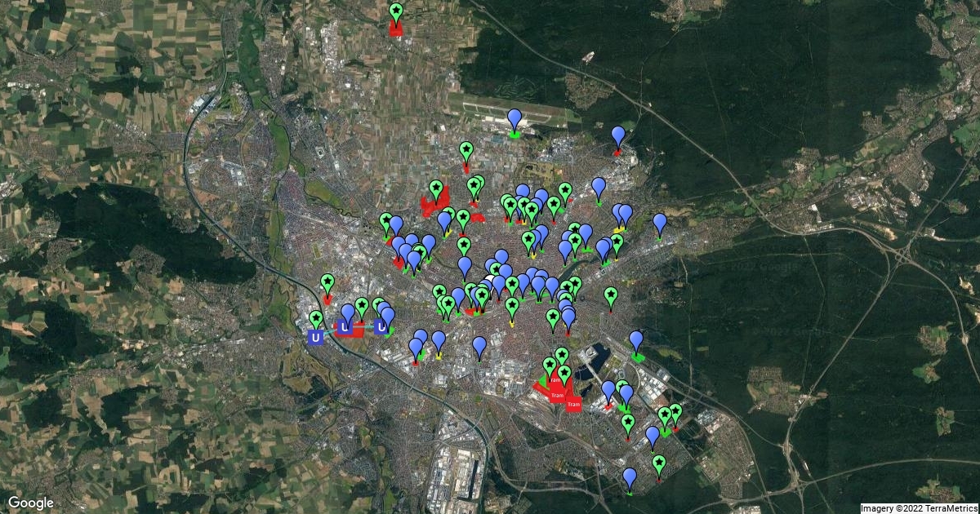Open the green star marker south of the airport

tap(466, 152)
